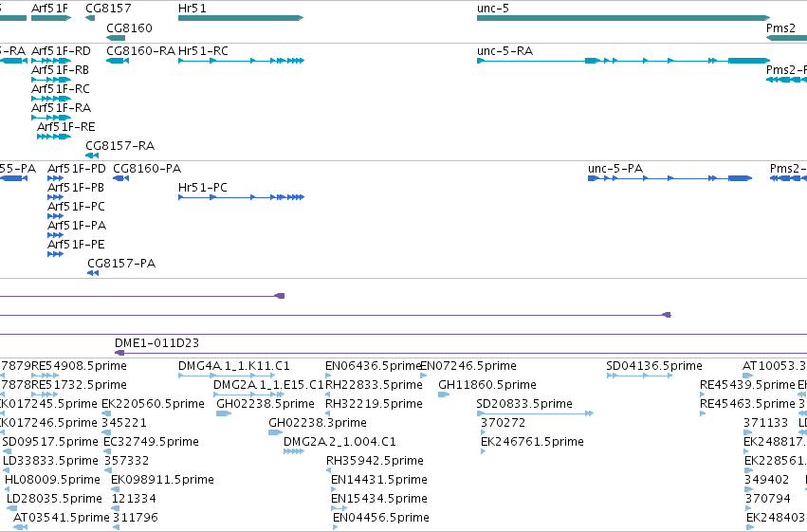Open EST SD09517.5prime
This screenshot has height=532, width=807.
pos(50,442)
